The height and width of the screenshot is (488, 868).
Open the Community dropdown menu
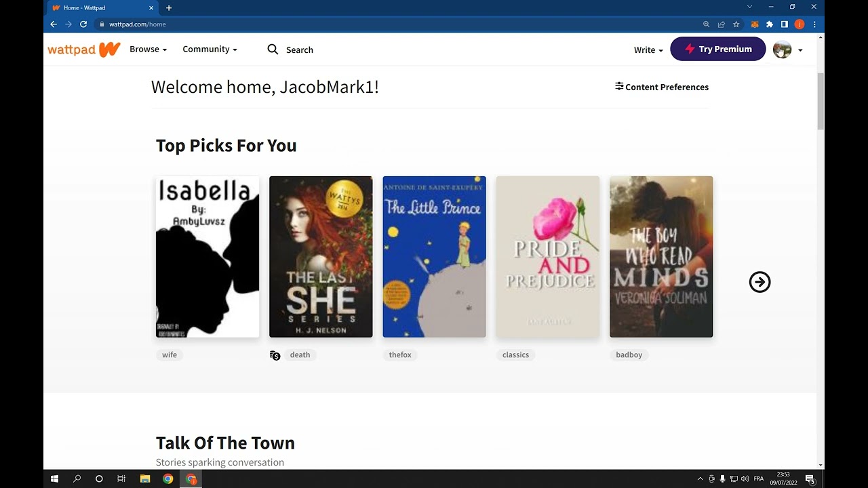pos(210,49)
